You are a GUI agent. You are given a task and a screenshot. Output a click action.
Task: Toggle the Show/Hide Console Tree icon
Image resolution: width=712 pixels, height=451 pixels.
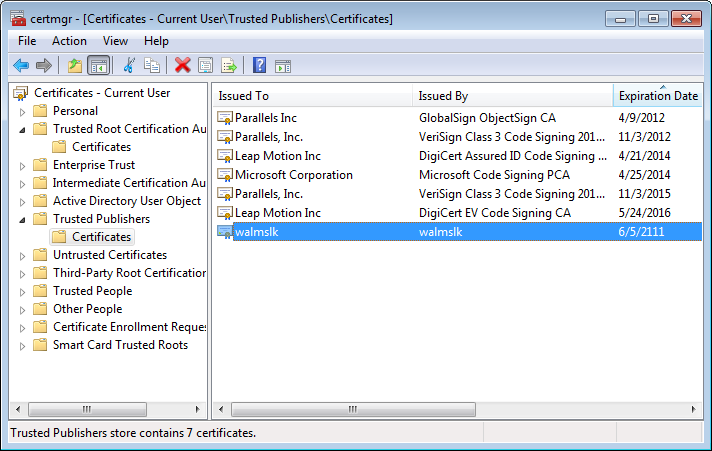[98, 66]
